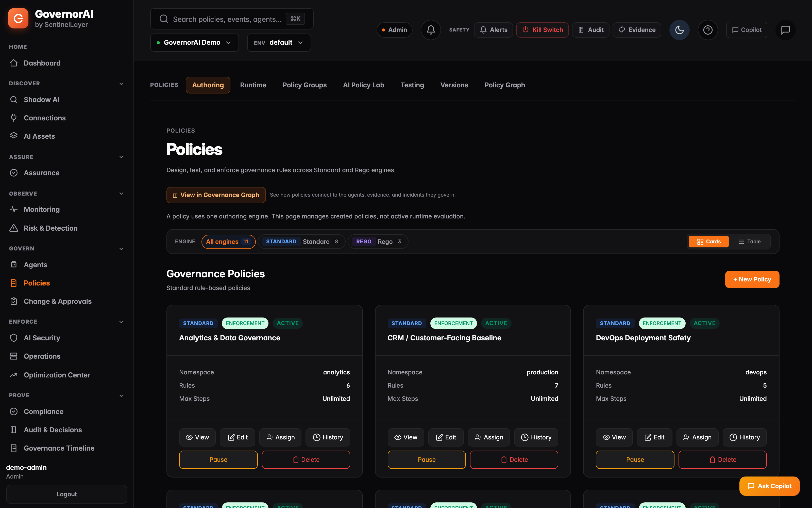Click the Compliance check icon

14,411
